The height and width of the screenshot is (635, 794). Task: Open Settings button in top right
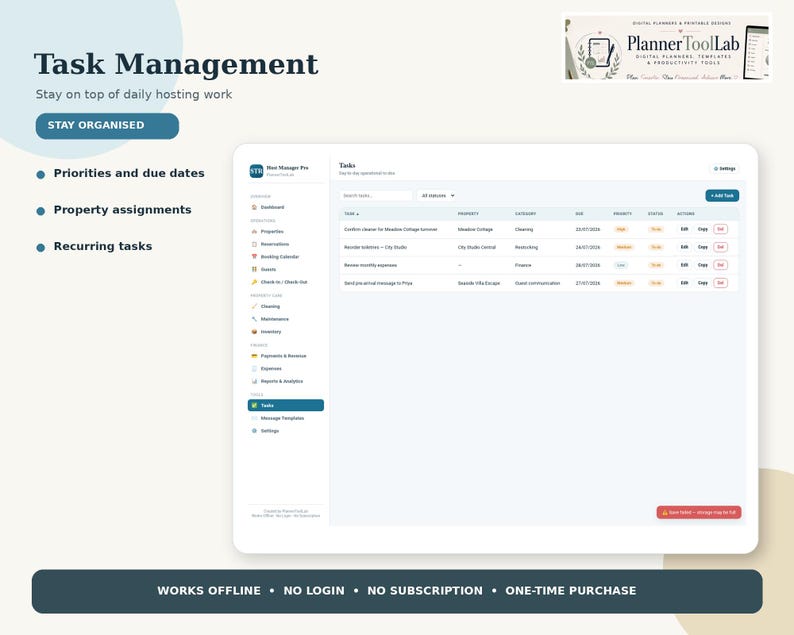tap(725, 169)
